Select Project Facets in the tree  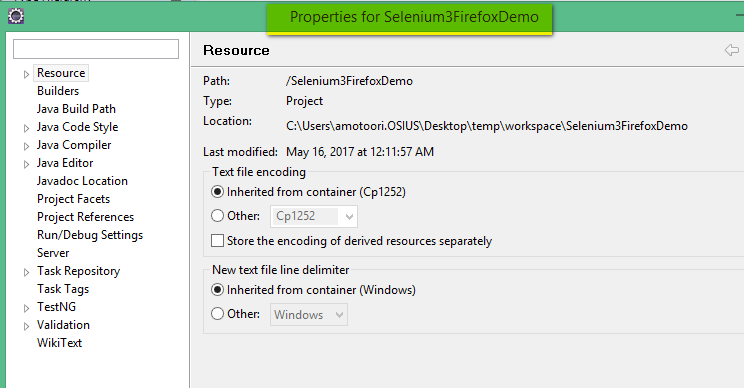coord(74,199)
